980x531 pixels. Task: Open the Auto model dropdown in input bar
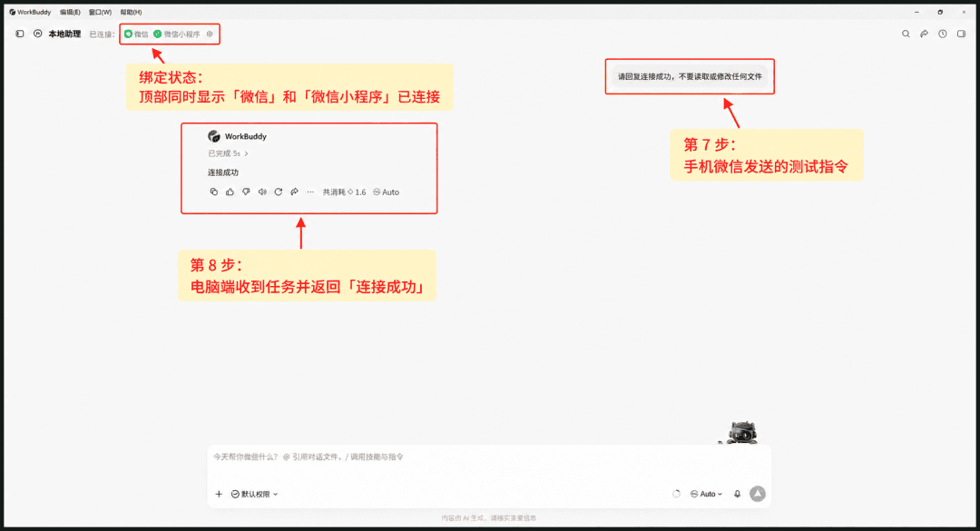pos(706,494)
